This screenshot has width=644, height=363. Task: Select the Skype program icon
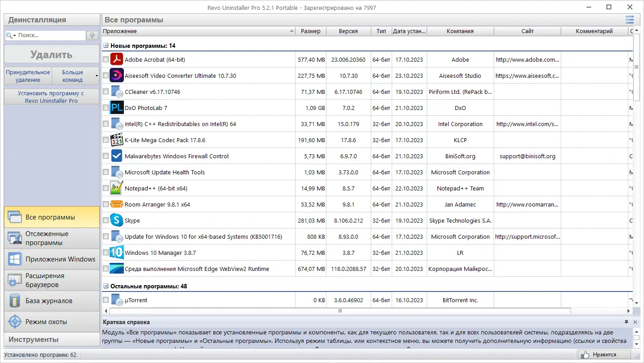point(117,220)
